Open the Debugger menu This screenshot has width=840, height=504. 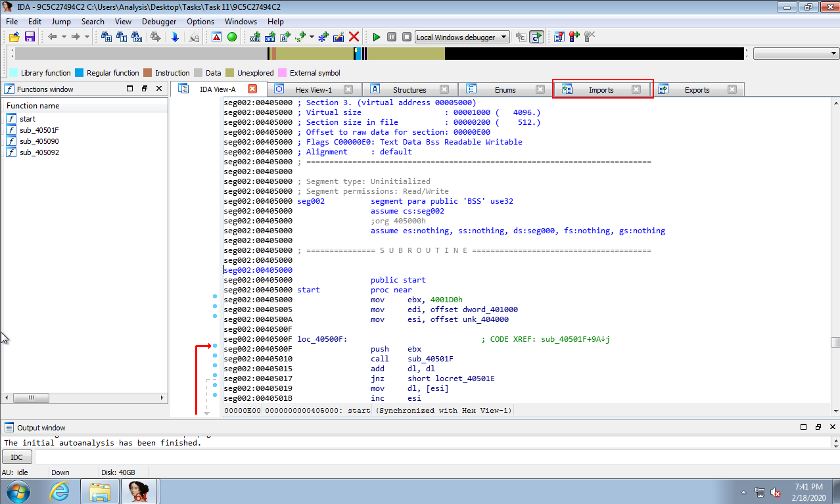click(159, 21)
